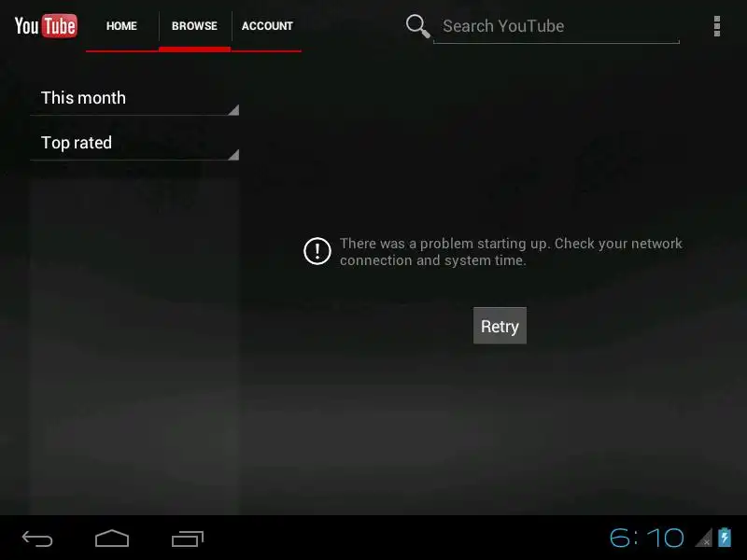Image resolution: width=747 pixels, height=560 pixels.
Task: Click the search magnifier icon
Action: click(x=417, y=26)
